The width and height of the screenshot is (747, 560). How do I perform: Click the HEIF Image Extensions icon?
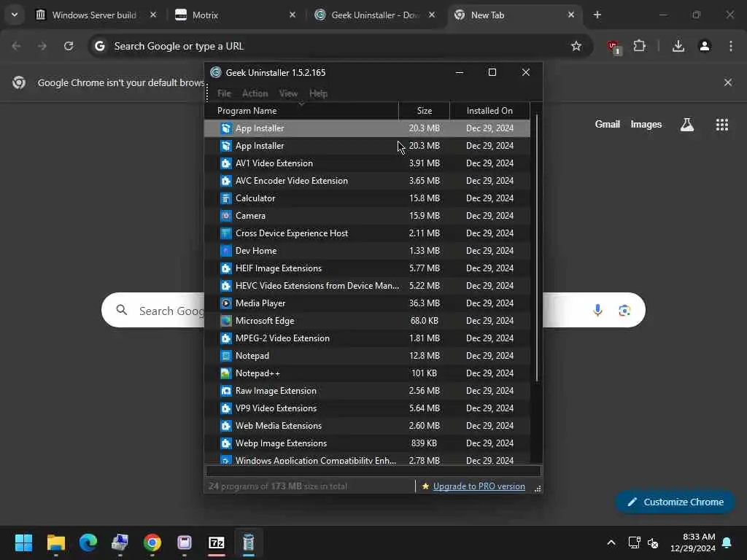(226, 268)
